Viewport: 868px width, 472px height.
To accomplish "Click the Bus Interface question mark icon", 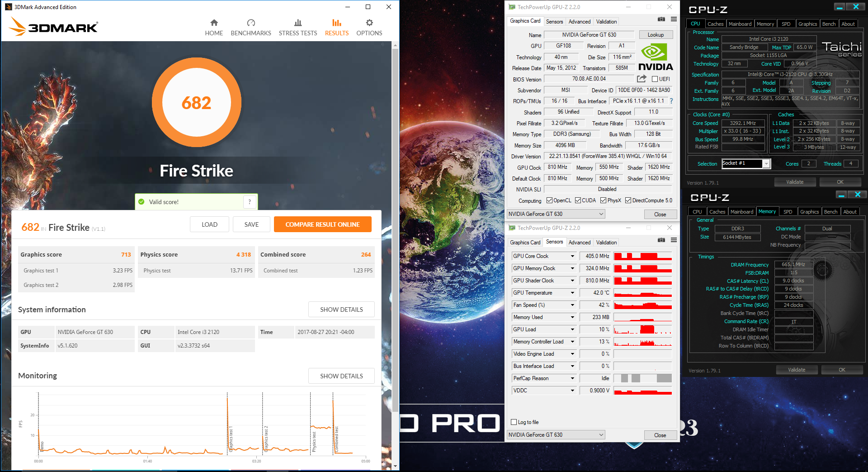I will coord(671,101).
